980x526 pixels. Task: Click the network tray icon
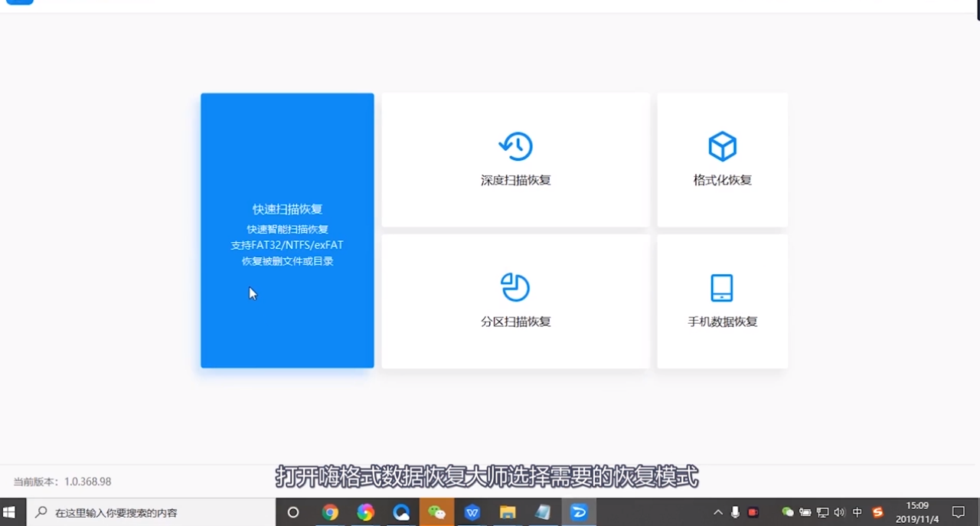[x=823, y=512]
